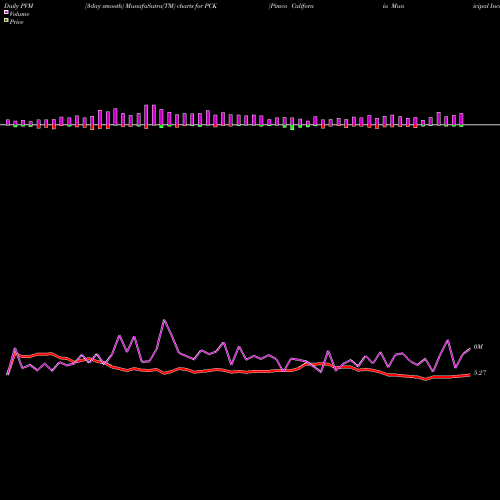Click the '0M' volume value label
Image resolution: width=500 pixels, height=500 pixels.
point(478,347)
